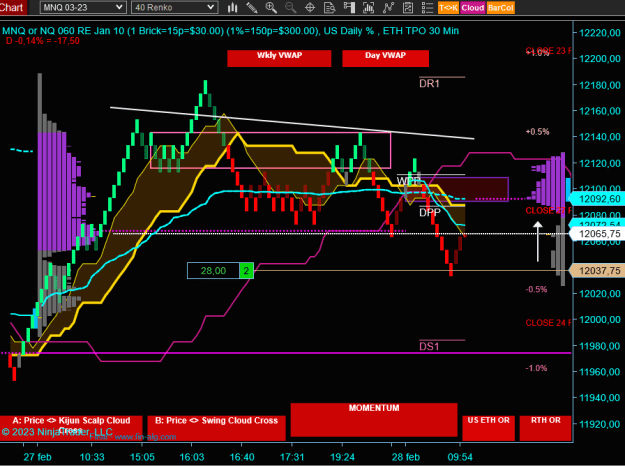Select the crosshair cursor icon
Image resolution: width=625 pixels, height=466 pixels.
pos(310,8)
